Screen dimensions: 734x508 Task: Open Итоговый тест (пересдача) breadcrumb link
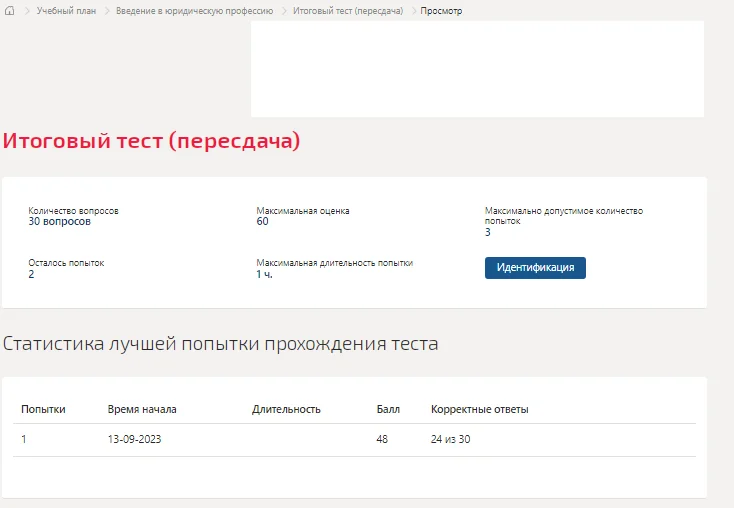coord(348,11)
